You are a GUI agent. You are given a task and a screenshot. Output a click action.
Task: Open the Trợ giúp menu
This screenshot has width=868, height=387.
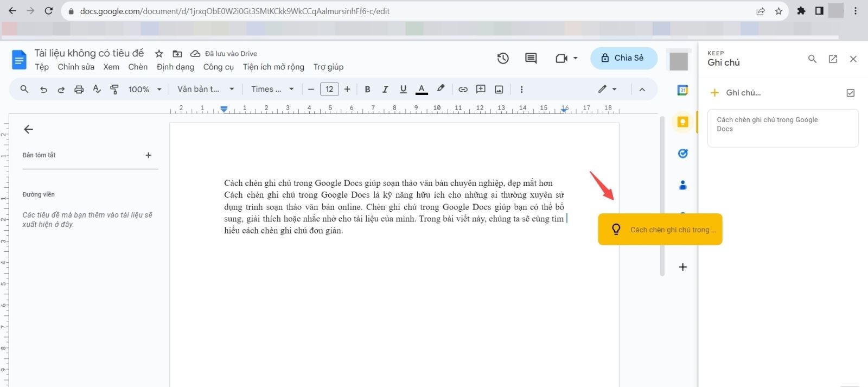click(328, 67)
